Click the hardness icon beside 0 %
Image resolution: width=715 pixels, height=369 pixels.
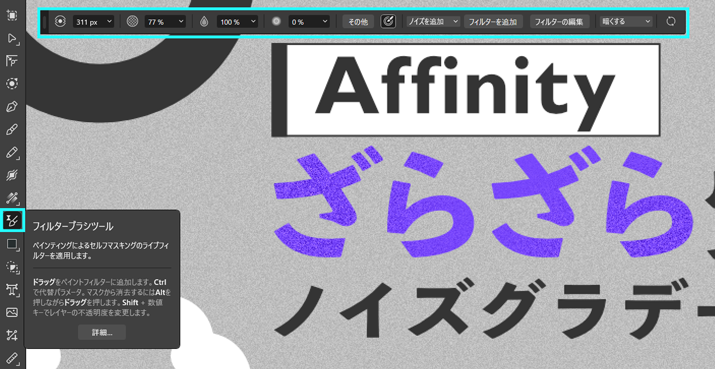(276, 21)
